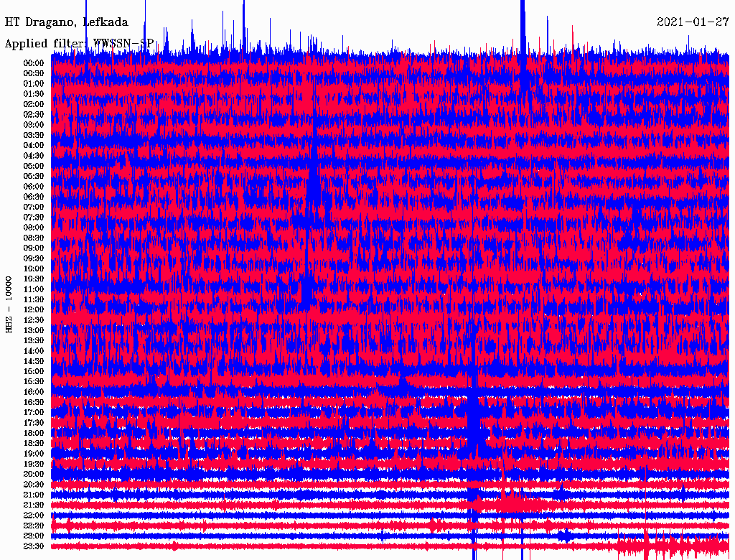Select the 05:00 time label

point(34,166)
